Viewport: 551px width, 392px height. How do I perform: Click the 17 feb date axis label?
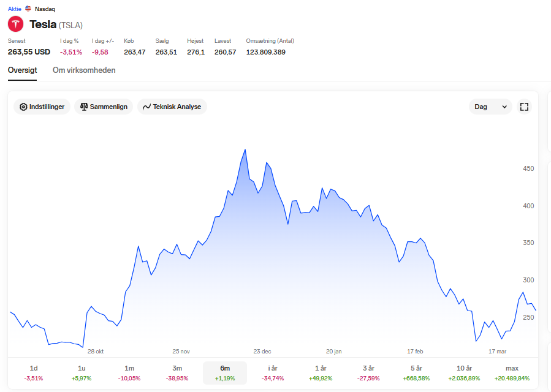click(415, 351)
